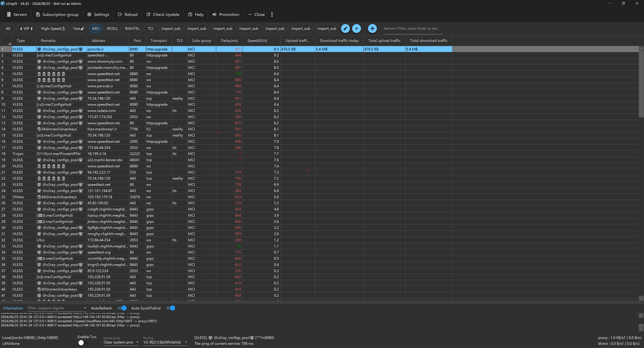Select the Test subscription tab
The height and width of the screenshot is (348, 644).
[x=79, y=28]
